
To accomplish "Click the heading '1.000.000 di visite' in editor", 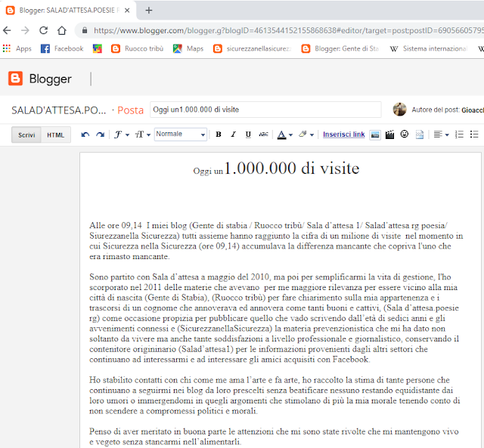I will [292, 168].
